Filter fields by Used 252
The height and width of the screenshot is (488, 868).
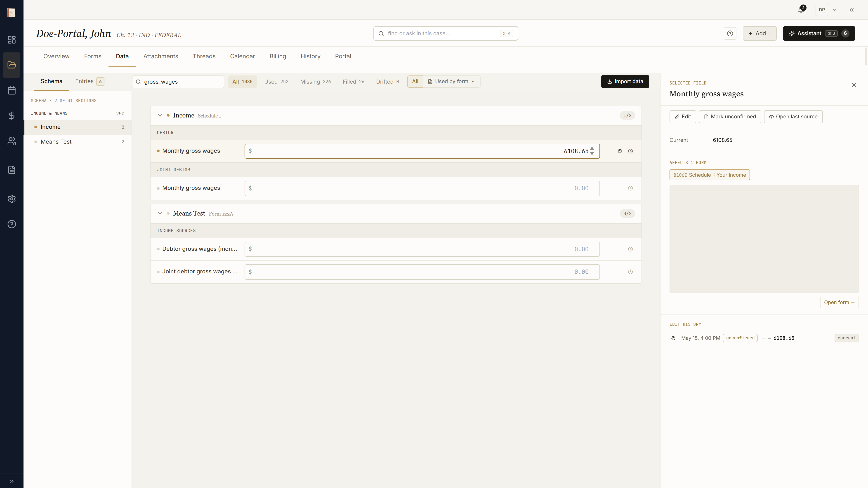click(x=276, y=82)
